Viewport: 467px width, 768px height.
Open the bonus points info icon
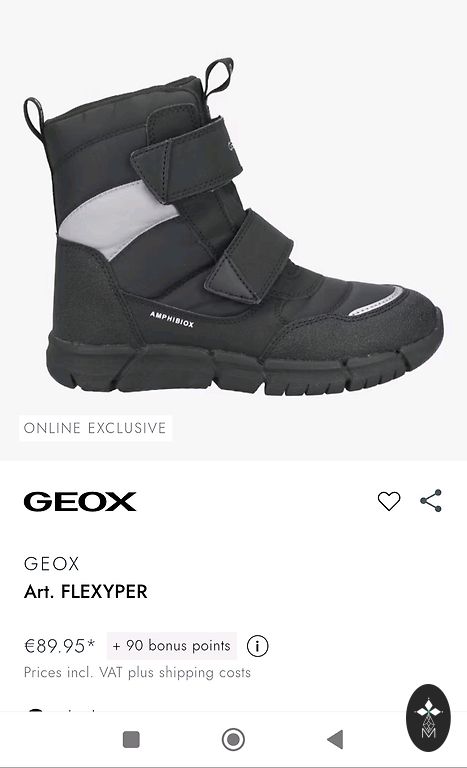pos(257,646)
